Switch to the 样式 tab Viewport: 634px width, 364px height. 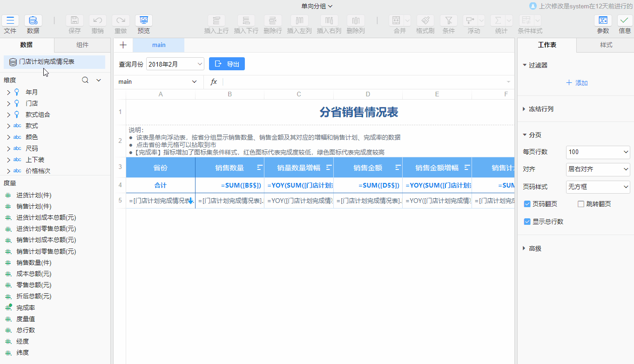[x=606, y=45]
